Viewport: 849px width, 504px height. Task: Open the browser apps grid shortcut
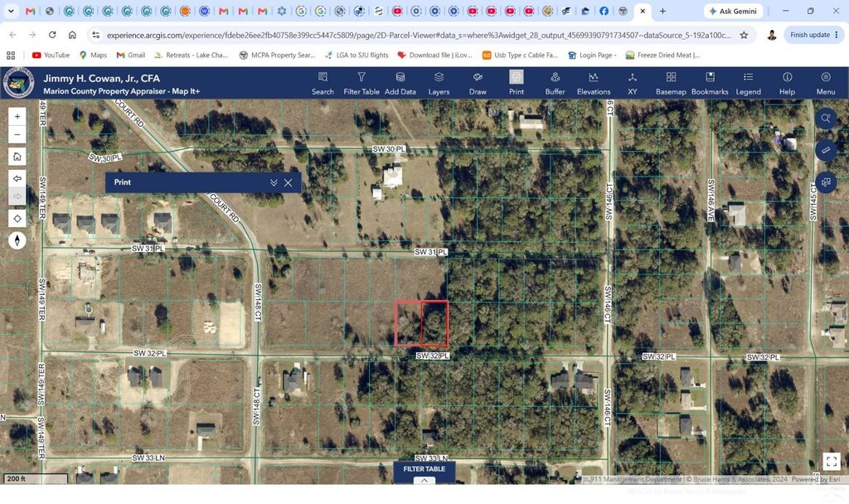[11, 55]
